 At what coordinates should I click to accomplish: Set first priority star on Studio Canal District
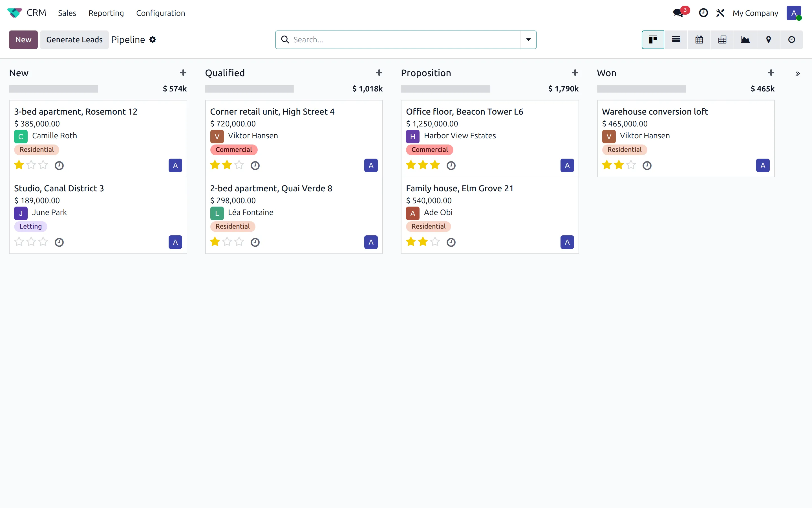(19, 242)
